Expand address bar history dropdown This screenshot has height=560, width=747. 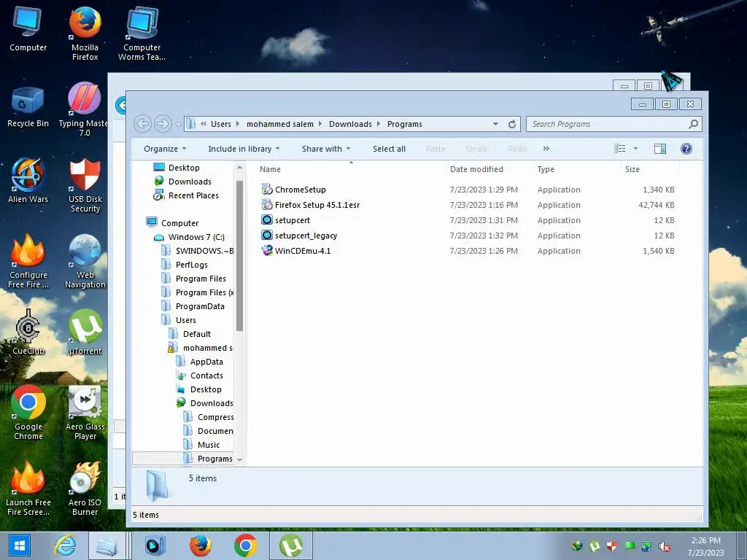click(x=495, y=124)
